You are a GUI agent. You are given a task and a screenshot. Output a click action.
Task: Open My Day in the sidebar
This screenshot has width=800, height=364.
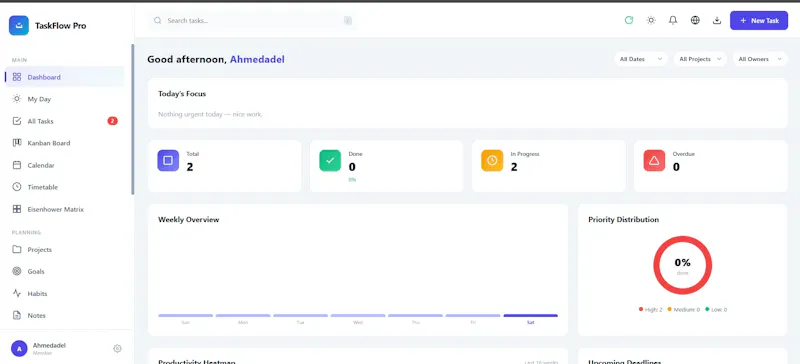[x=65, y=99]
